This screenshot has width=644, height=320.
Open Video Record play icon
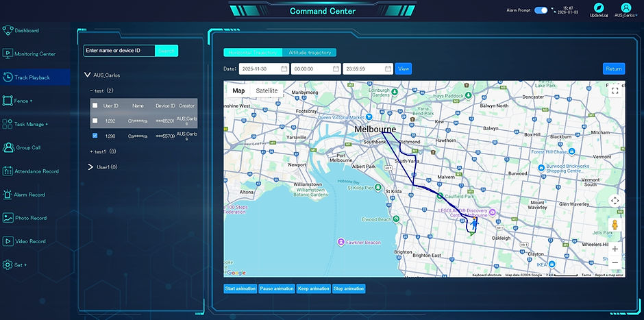tap(8, 241)
